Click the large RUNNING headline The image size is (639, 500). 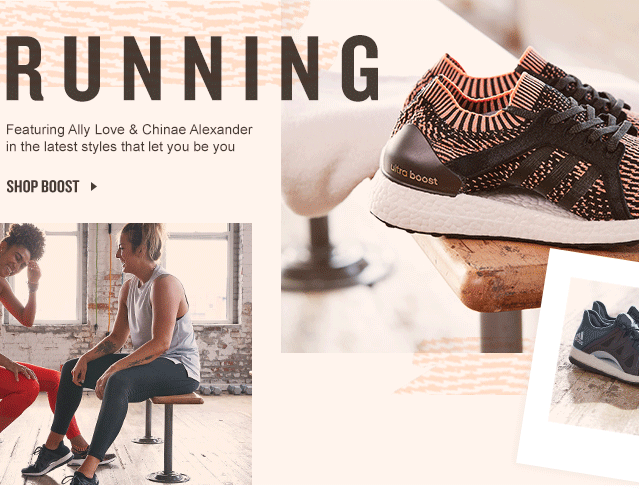192,68
